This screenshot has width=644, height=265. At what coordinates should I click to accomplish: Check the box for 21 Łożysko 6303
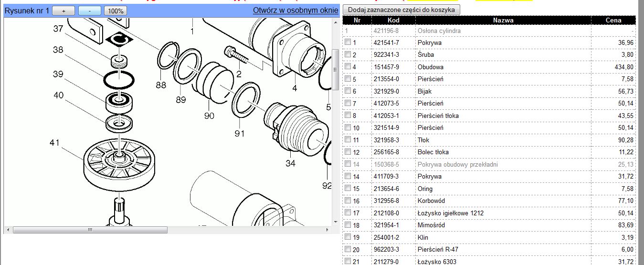[348, 261]
